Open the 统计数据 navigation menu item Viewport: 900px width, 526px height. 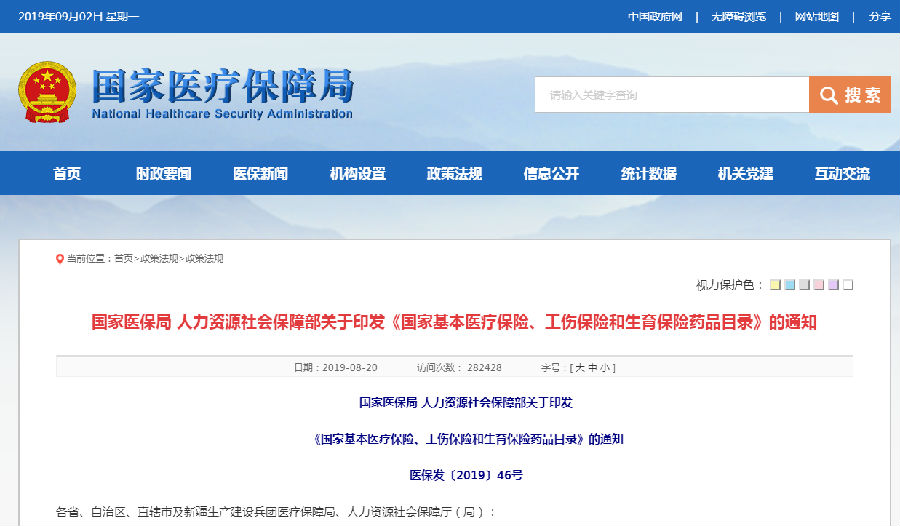(x=649, y=173)
